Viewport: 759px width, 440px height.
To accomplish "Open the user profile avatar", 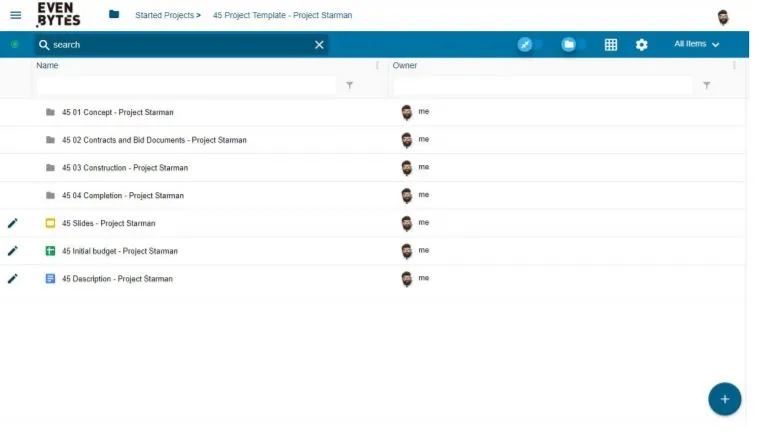I will (723, 17).
